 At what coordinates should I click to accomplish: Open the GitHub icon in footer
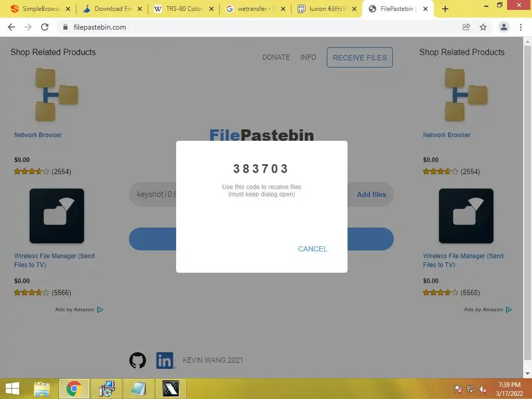137,360
